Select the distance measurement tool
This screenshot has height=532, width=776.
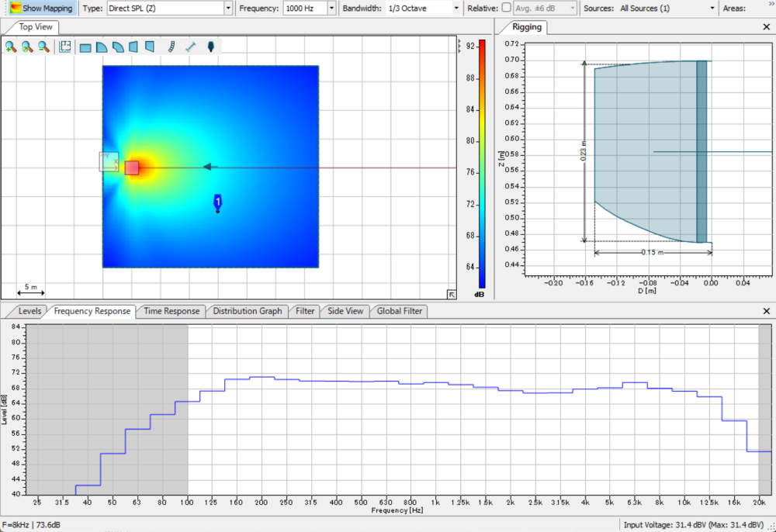point(191,47)
